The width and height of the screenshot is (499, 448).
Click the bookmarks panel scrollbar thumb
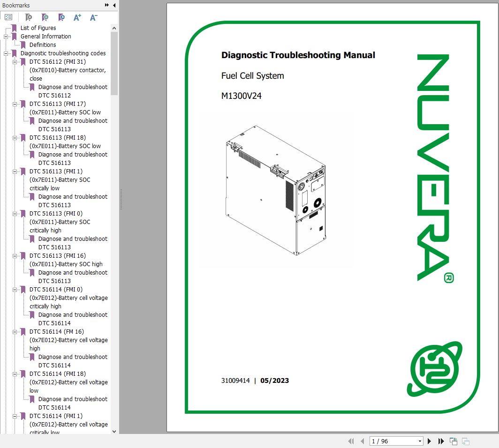tap(114, 63)
